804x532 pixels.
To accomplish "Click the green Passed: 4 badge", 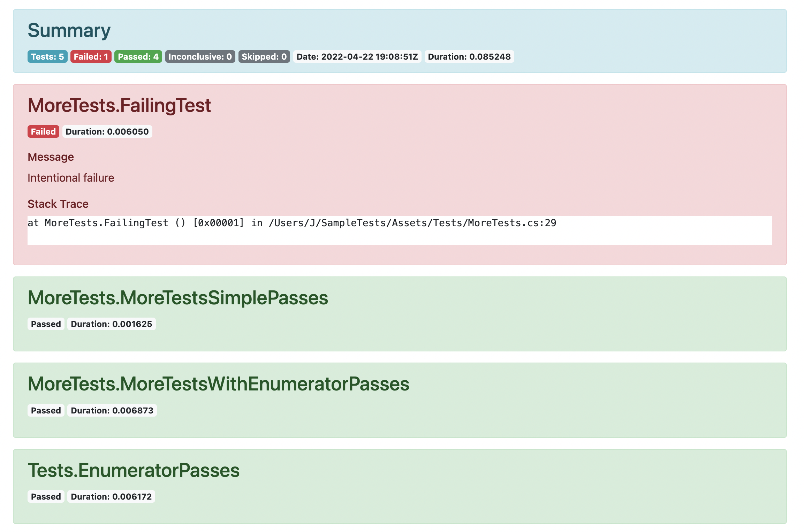I will point(138,56).
